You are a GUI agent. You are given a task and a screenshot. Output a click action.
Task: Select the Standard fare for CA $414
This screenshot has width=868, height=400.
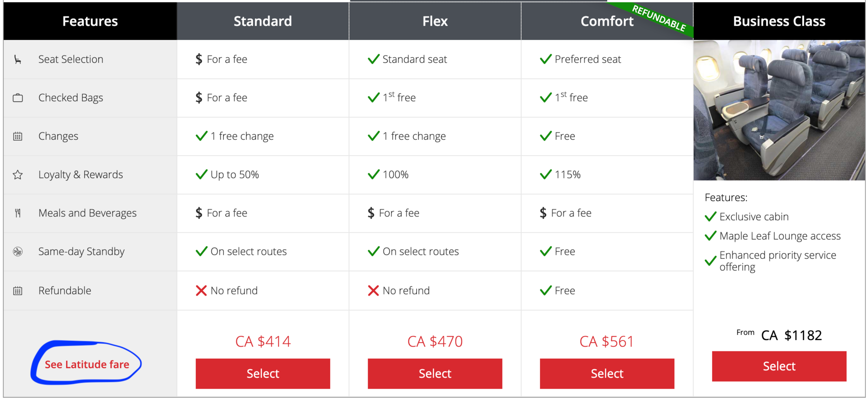tap(263, 374)
